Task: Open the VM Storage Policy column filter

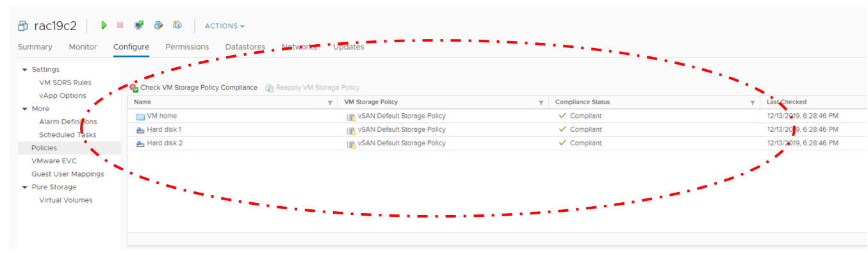Action: (x=541, y=102)
